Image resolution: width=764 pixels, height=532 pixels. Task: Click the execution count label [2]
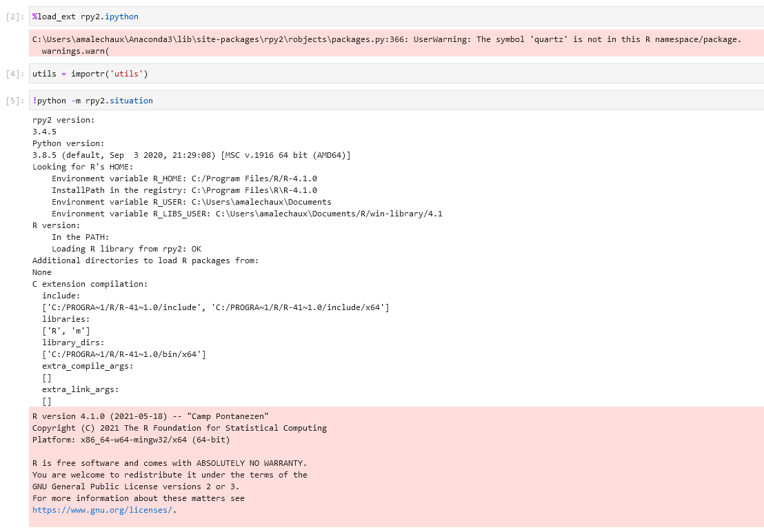[x=14, y=16]
